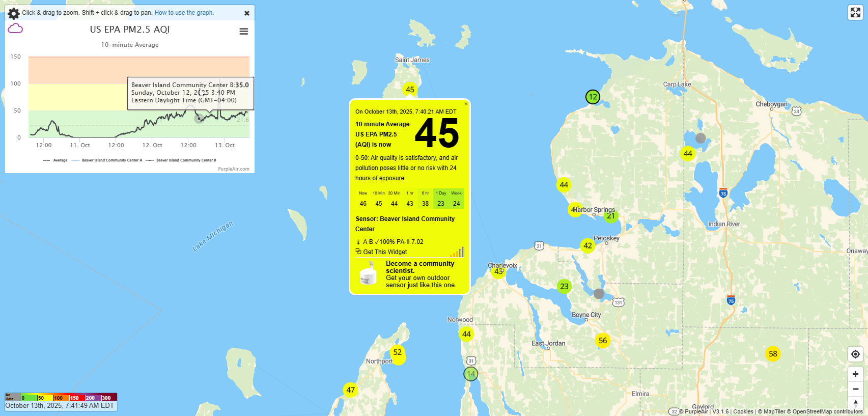This screenshot has height=416, width=868.
Task: Enter fullscreen map mode
Action: coord(855,13)
